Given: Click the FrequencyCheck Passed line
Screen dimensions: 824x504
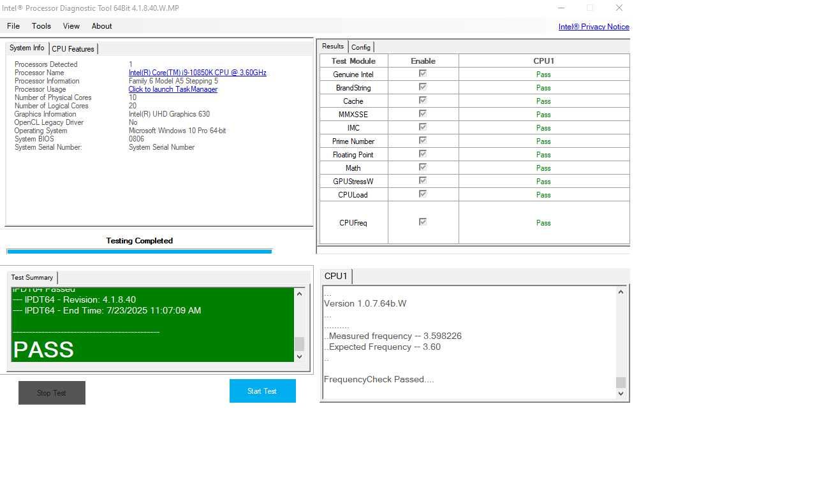Looking at the screenshot, I should tap(379, 379).
